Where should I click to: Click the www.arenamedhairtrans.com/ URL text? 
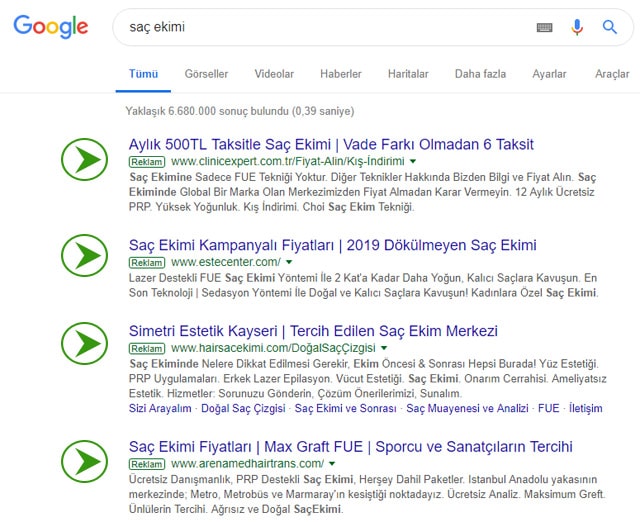247,464
